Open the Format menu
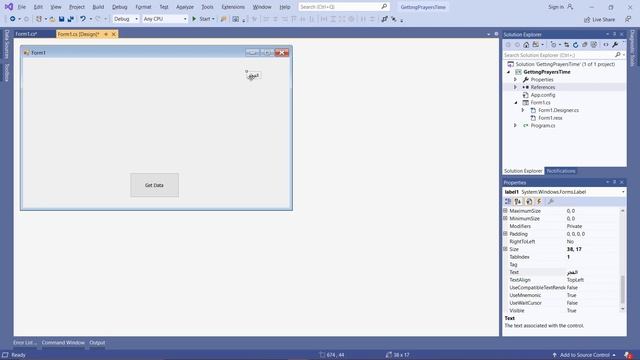Screen dimensions: 640x360 point(143,7)
